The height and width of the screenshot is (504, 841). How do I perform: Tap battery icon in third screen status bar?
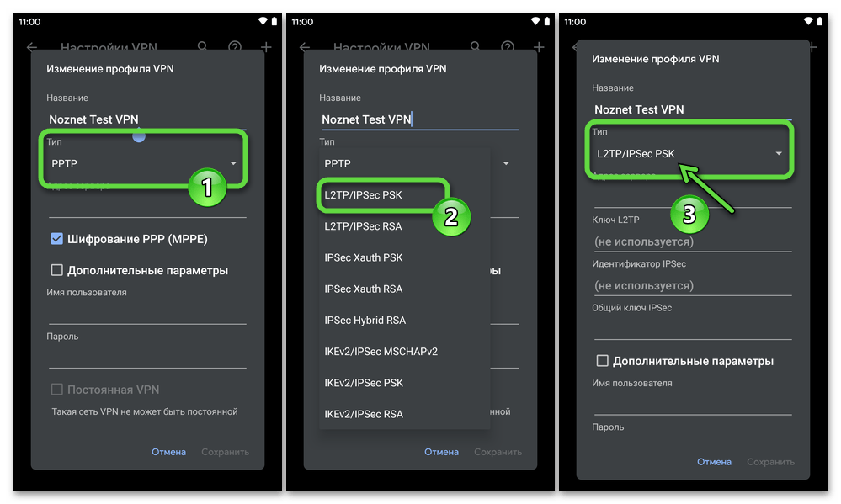click(x=820, y=21)
